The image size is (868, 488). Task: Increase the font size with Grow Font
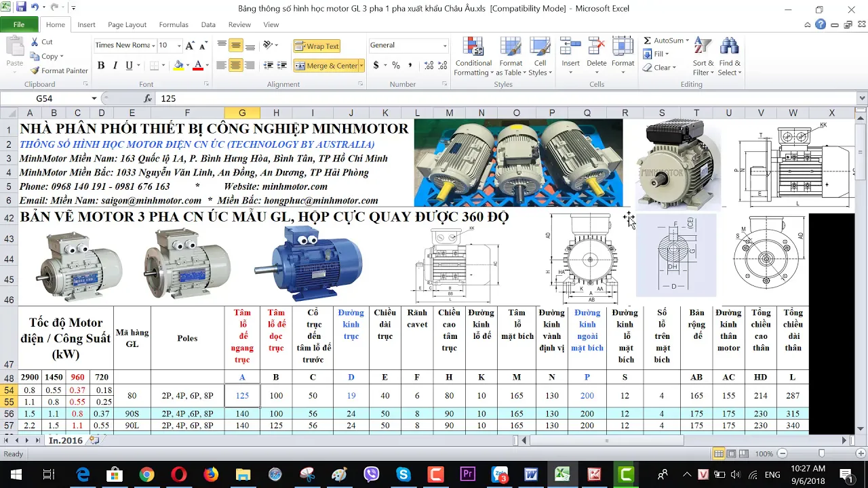[x=191, y=45]
